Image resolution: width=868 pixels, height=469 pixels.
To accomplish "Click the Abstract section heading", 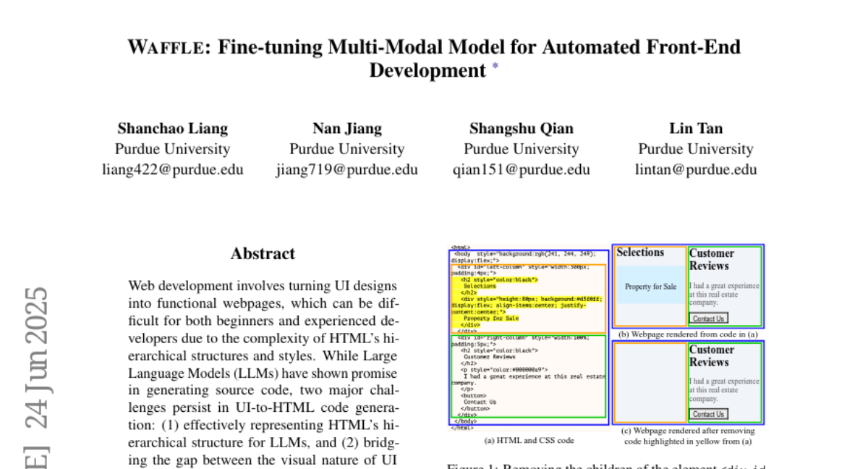I will [x=263, y=254].
